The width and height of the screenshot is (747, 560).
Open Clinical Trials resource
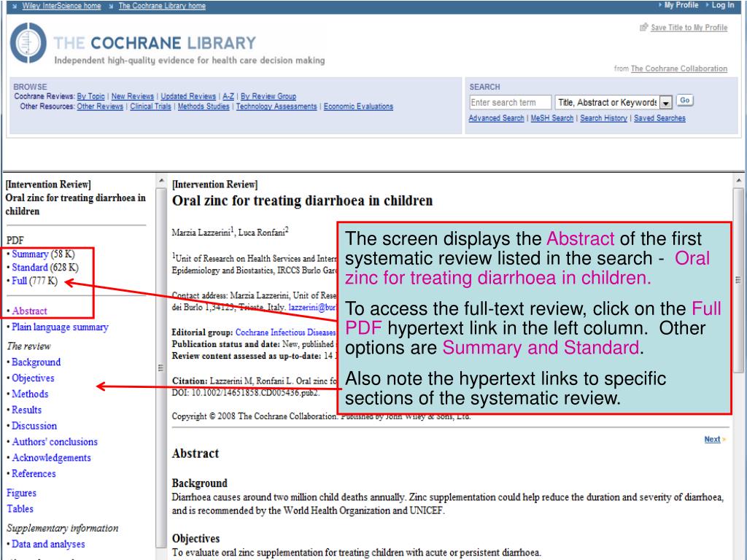click(x=150, y=106)
